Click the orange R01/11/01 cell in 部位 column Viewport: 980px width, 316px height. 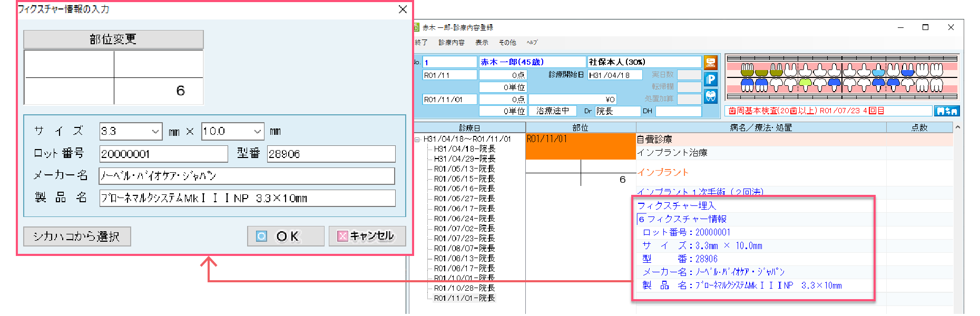581,146
